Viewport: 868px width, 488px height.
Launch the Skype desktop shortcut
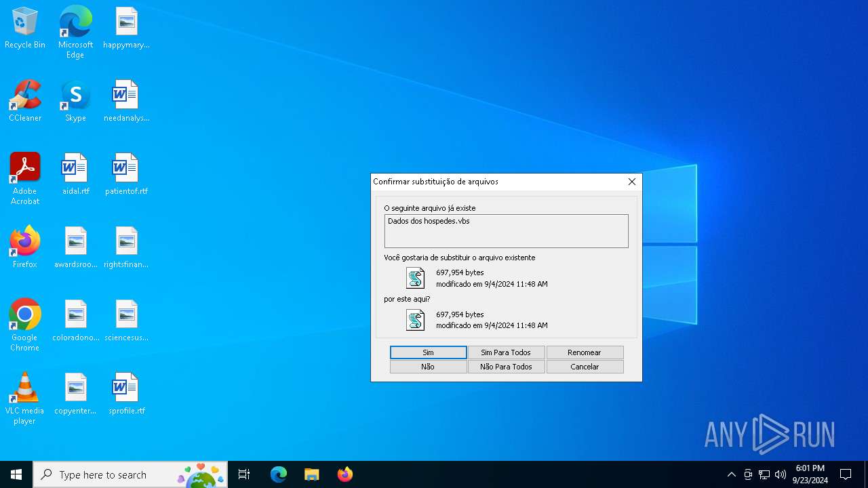[x=75, y=102]
